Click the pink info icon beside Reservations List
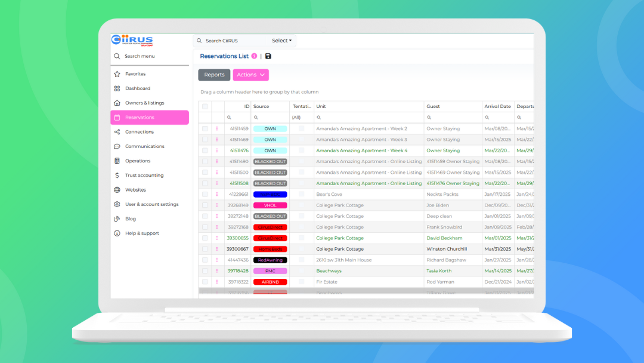The image size is (644, 363). coord(254,56)
